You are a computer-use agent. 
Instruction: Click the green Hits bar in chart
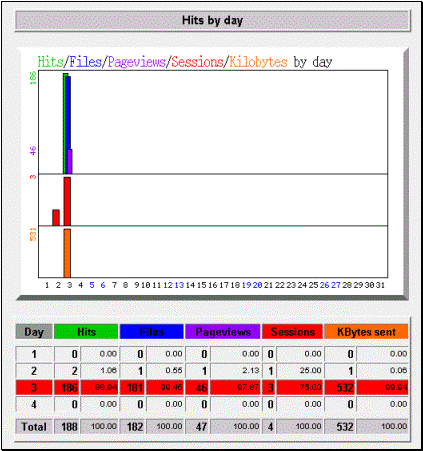click(64, 123)
